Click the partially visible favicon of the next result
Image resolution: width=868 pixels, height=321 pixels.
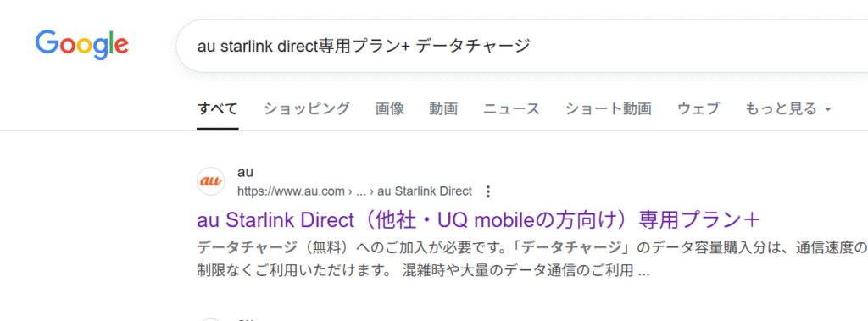(211, 319)
